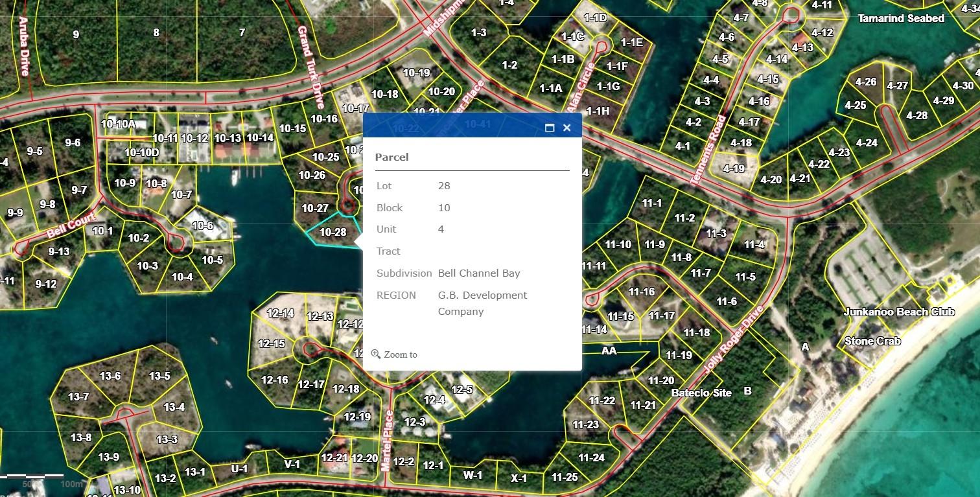Viewport: 980px width, 497px height.
Task: Select parcel 11-24 on the map
Action: [590, 457]
